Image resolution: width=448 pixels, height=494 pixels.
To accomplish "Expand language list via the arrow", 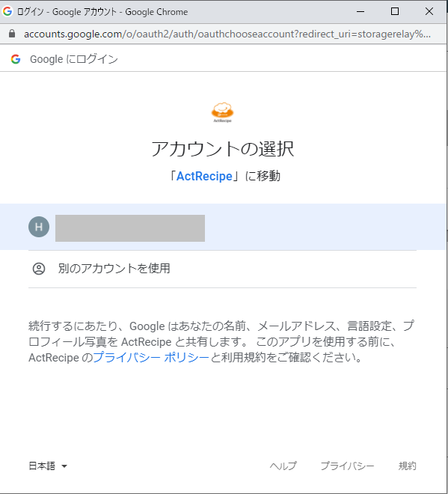I will click(64, 466).
